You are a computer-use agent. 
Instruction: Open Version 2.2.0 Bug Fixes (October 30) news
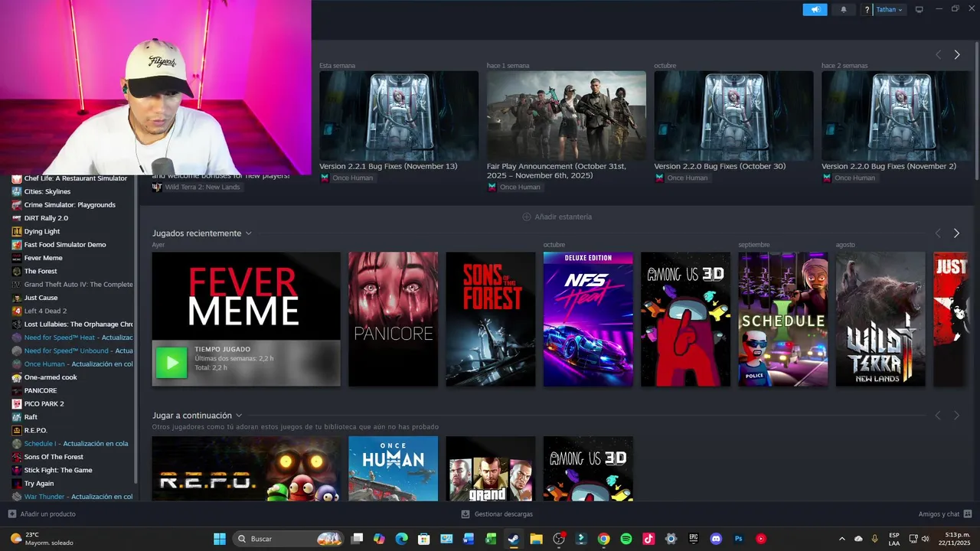pyautogui.click(x=733, y=116)
